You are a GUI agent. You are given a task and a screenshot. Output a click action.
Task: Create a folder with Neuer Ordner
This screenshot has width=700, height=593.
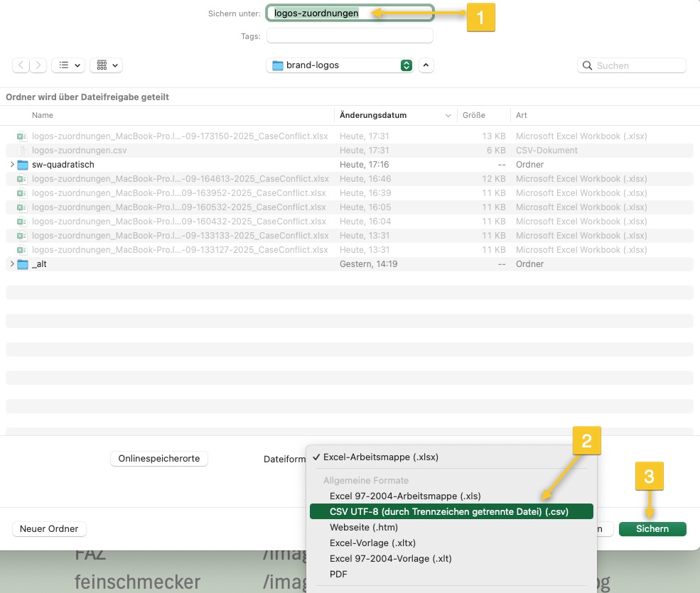[x=49, y=528]
